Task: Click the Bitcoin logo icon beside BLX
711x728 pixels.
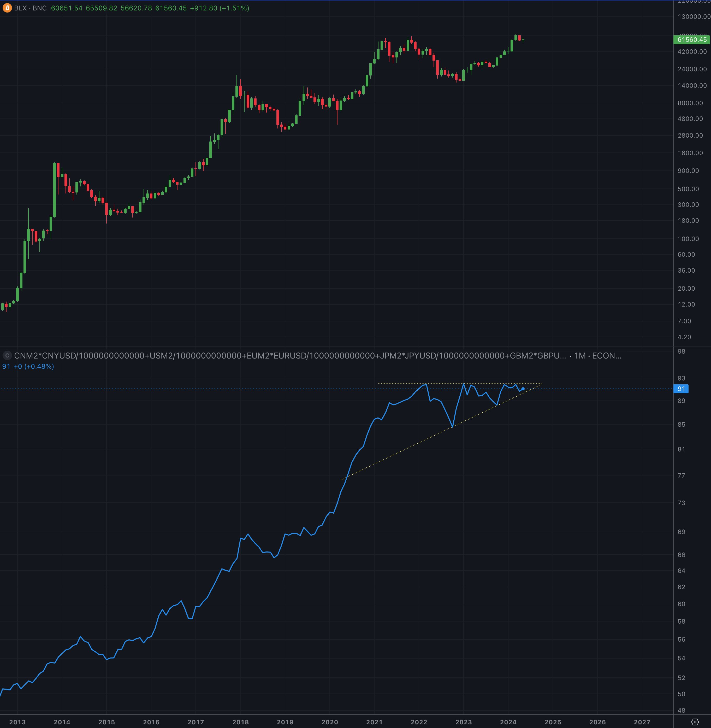Action: click(7, 8)
